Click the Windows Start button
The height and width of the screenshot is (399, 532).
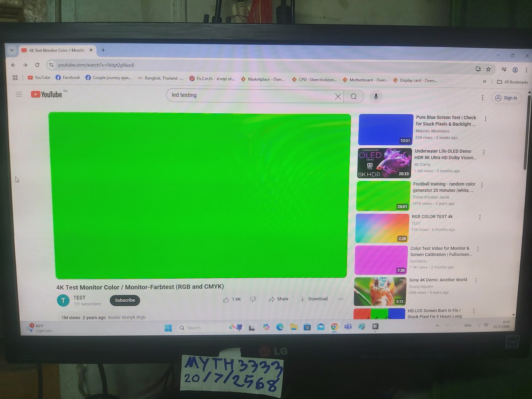coord(168,328)
